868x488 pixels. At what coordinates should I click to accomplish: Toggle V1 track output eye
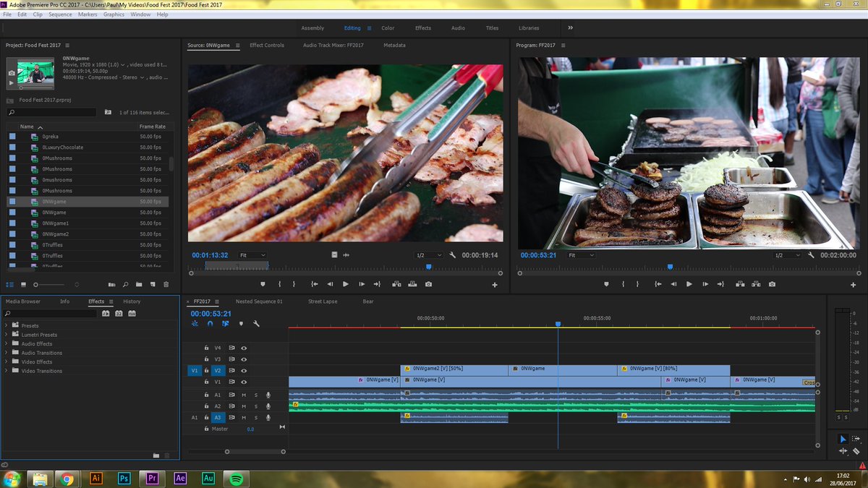(x=244, y=382)
